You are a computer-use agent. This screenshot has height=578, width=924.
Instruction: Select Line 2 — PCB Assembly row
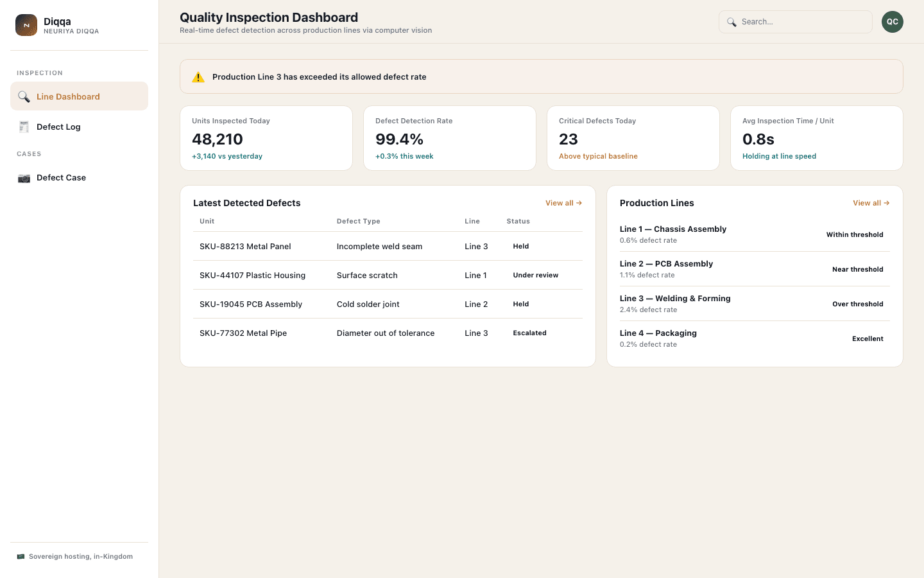click(x=755, y=269)
